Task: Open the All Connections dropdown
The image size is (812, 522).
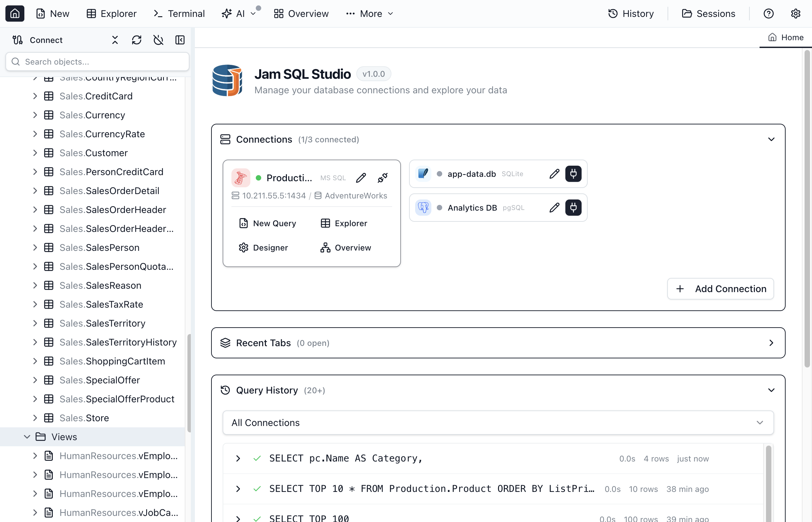Action: (x=498, y=423)
